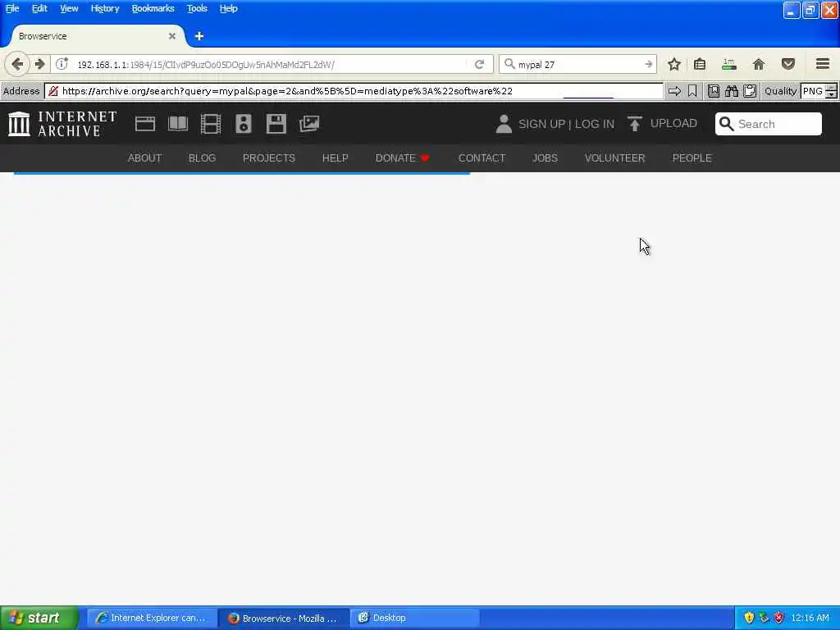The width and height of the screenshot is (840, 630).
Task: Open the ABOUT navigation link
Action: click(x=144, y=158)
